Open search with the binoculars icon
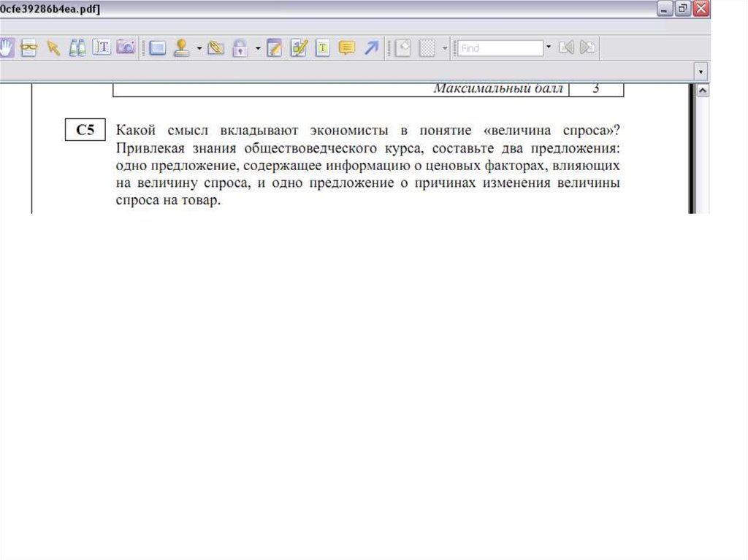The height and width of the screenshot is (560, 748). click(77, 48)
